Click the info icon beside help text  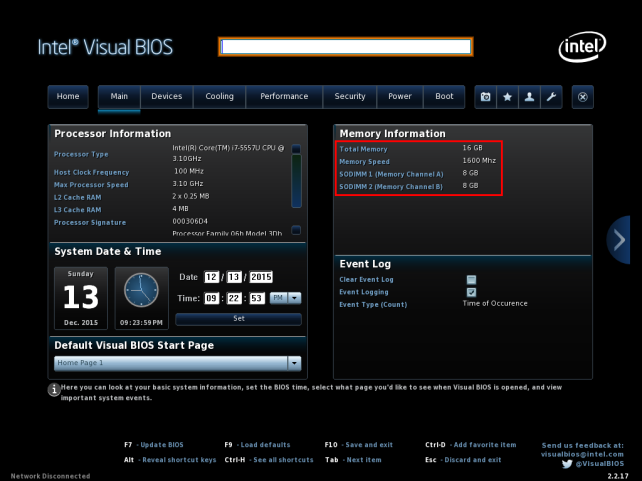pos(54,389)
